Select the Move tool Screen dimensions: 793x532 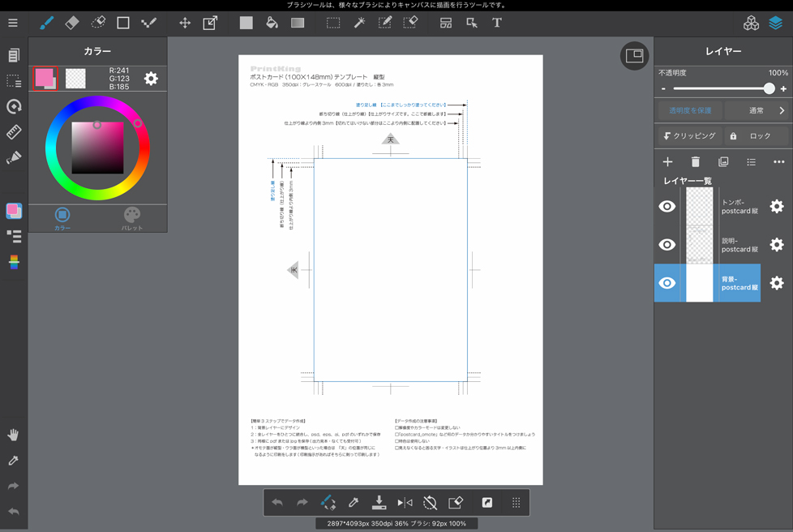click(x=185, y=23)
